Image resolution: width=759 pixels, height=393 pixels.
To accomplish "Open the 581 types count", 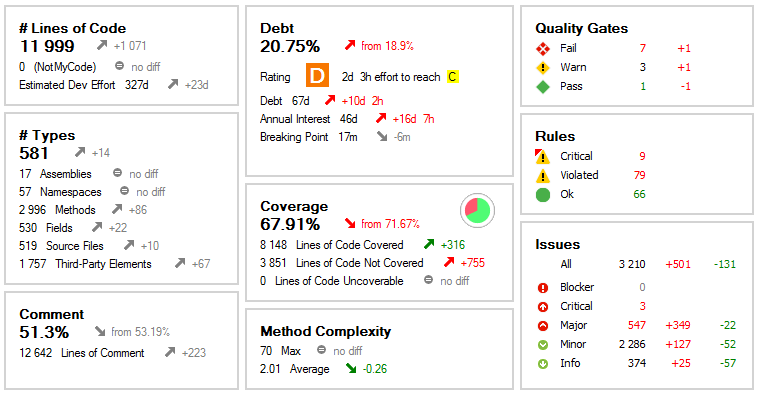I will [x=34, y=153].
